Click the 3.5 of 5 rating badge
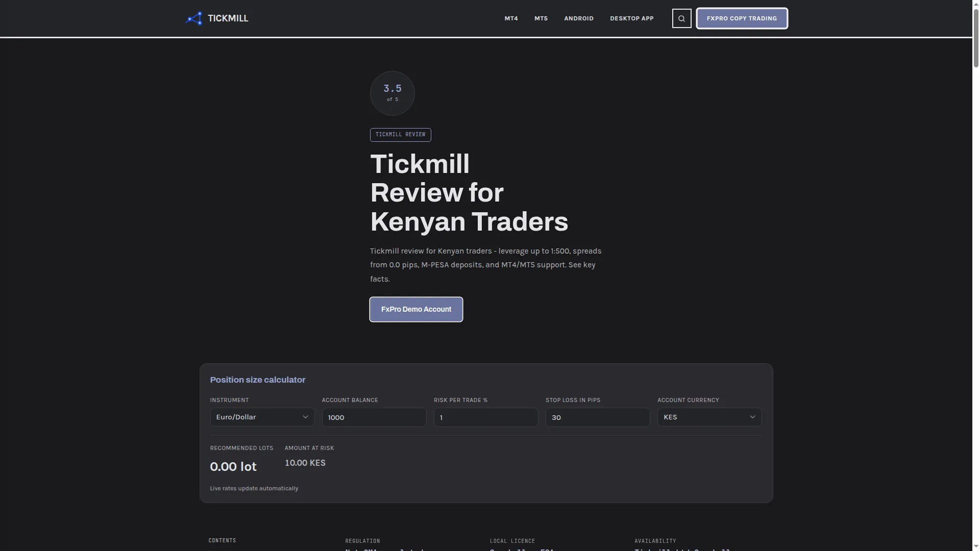 pyautogui.click(x=392, y=93)
